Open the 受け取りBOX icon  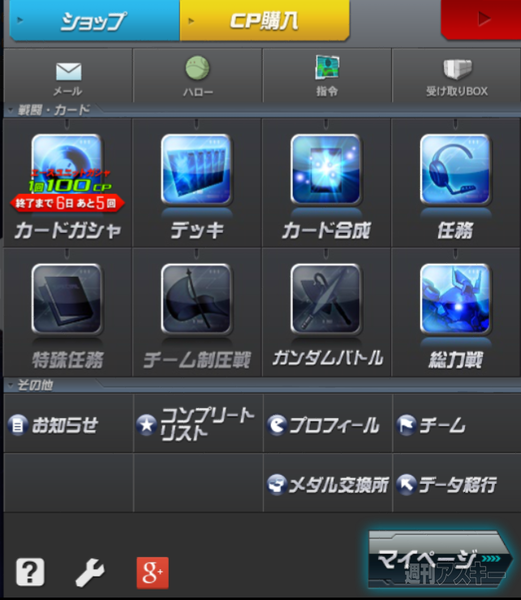click(x=457, y=70)
